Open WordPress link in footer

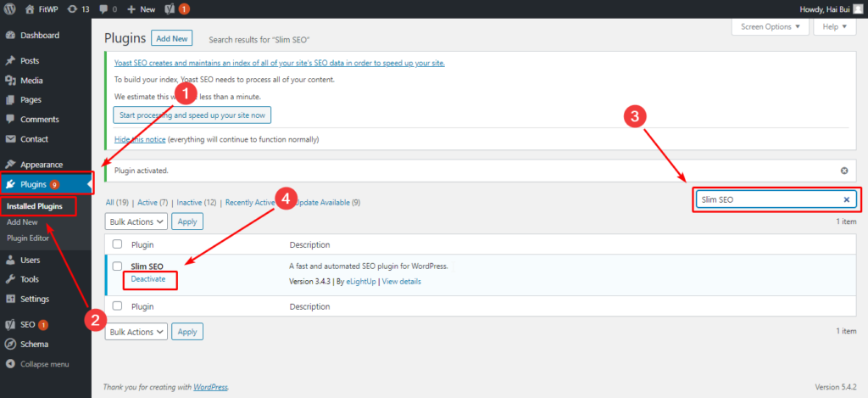tap(210, 387)
